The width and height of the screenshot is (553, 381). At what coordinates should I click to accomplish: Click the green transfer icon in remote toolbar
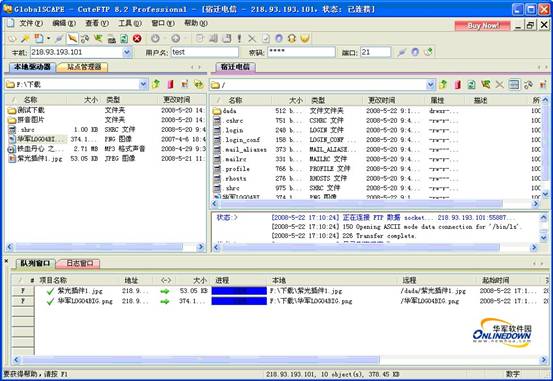point(486,85)
